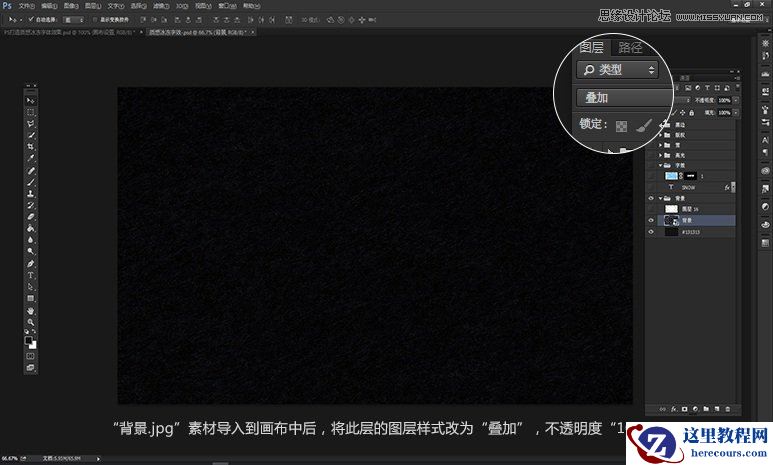Open the 编辑 menu
The image size is (773, 465).
48,6
